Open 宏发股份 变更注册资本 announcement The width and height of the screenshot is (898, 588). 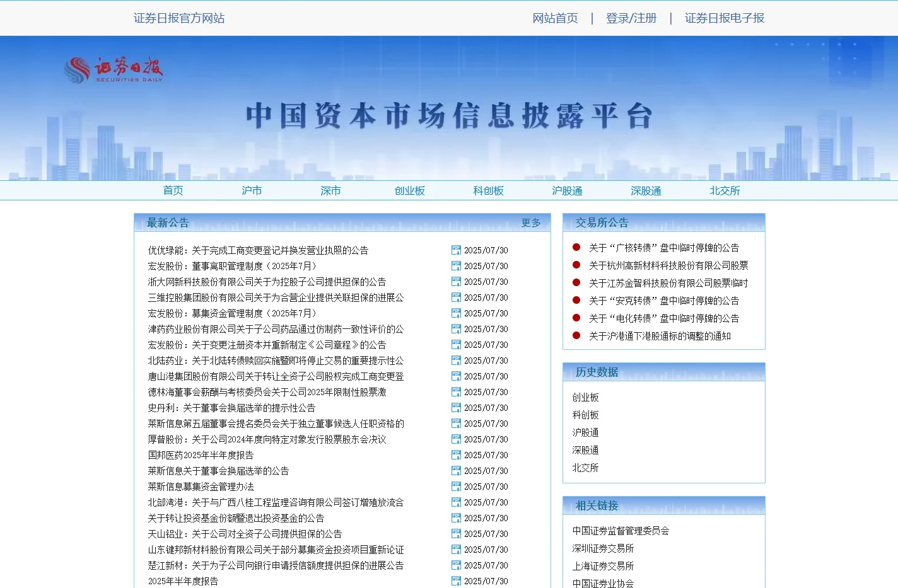pos(267,345)
